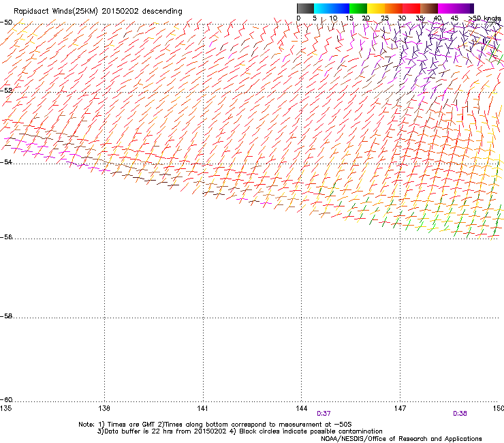Click the latitude label '-60'

tap(6, 399)
